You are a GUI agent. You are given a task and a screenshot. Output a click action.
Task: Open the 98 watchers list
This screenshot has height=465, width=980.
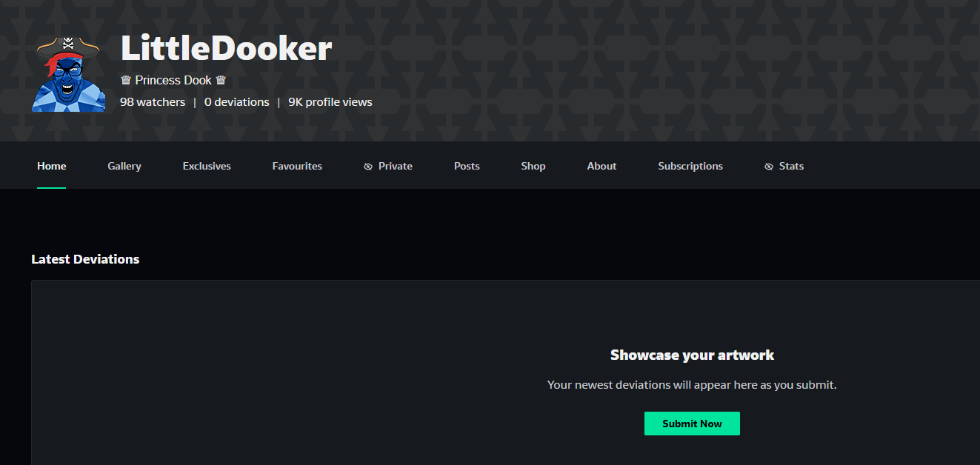pos(153,102)
